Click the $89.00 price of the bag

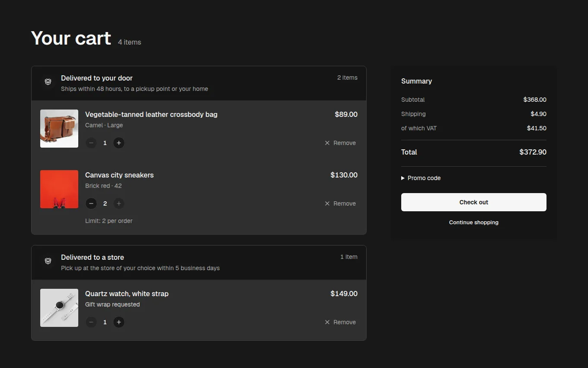tap(346, 114)
